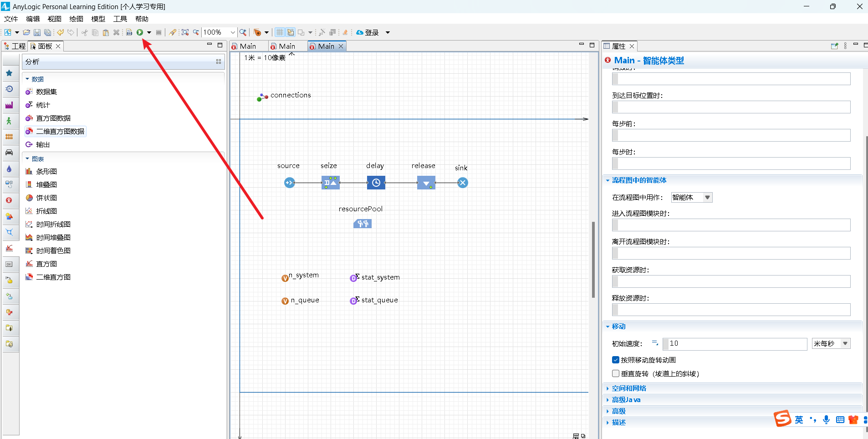The image size is (868, 439).
Task: Select the resourcePool block on canvas
Action: pyautogui.click(x=363, y=224)
